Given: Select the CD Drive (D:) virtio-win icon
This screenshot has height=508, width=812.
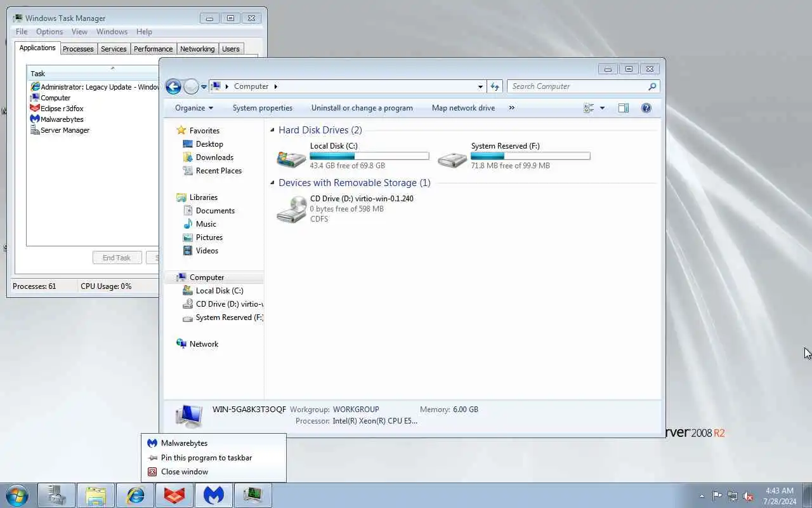Looking at the screenshot, I should (x=292, y=210).
